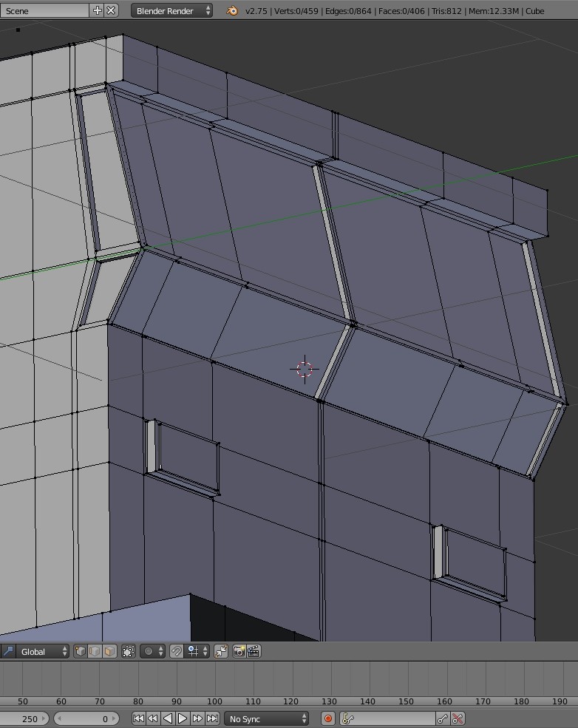Click the end frame 250 field
The image size is (578, 728).
pyautogui.click(x=24, y=718)
